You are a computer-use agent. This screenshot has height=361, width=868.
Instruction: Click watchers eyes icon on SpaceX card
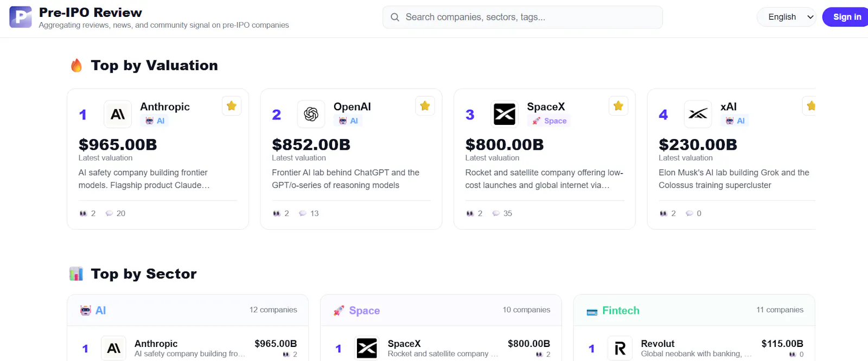pyautogui.click(x=470, y=213)
